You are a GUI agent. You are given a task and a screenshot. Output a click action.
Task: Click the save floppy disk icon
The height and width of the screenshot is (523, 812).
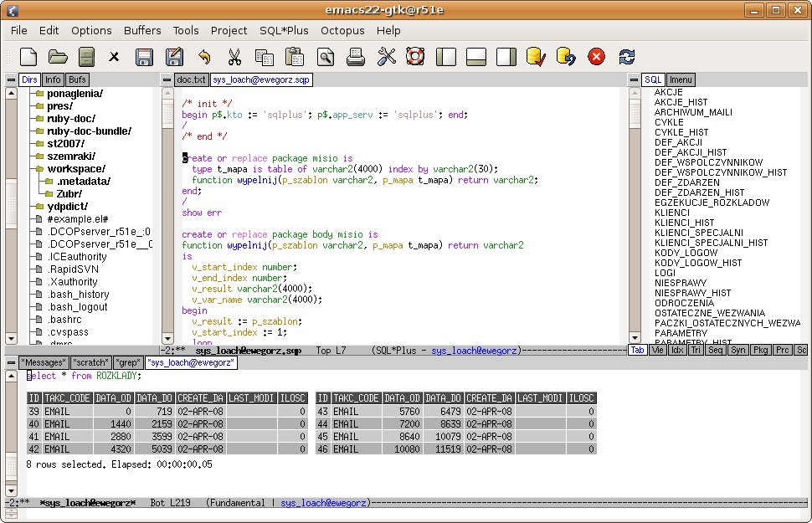144,57
